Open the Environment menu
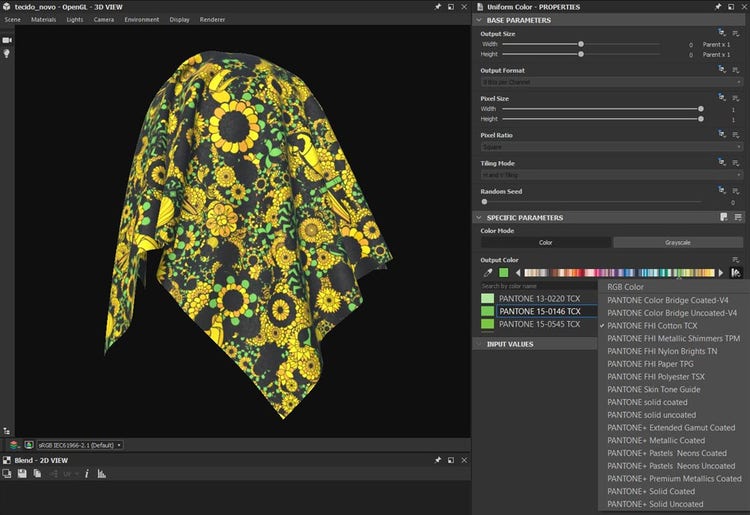The width and height of the screenshot is (750, 515). click(x=141, y=19)
